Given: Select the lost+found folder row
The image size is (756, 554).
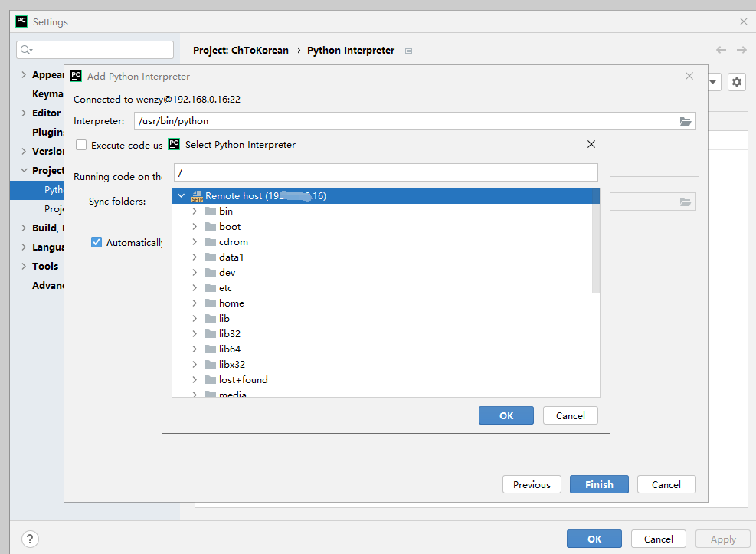Looking at the screenshot, I should click(386, 379).
